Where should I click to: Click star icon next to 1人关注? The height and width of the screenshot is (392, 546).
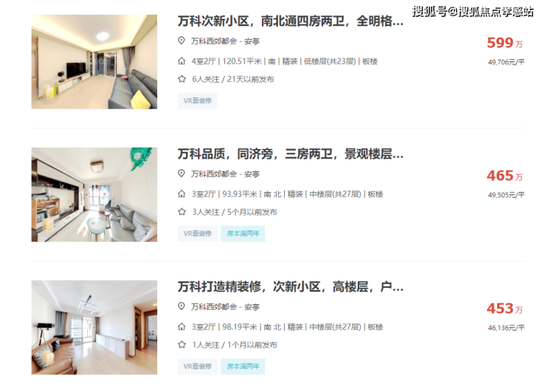click(x=182, y=345)
